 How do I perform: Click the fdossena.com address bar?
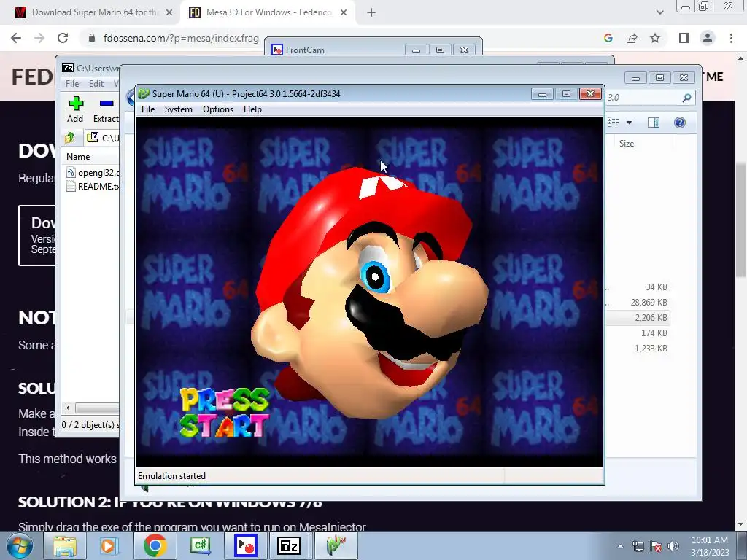[181, 38]
